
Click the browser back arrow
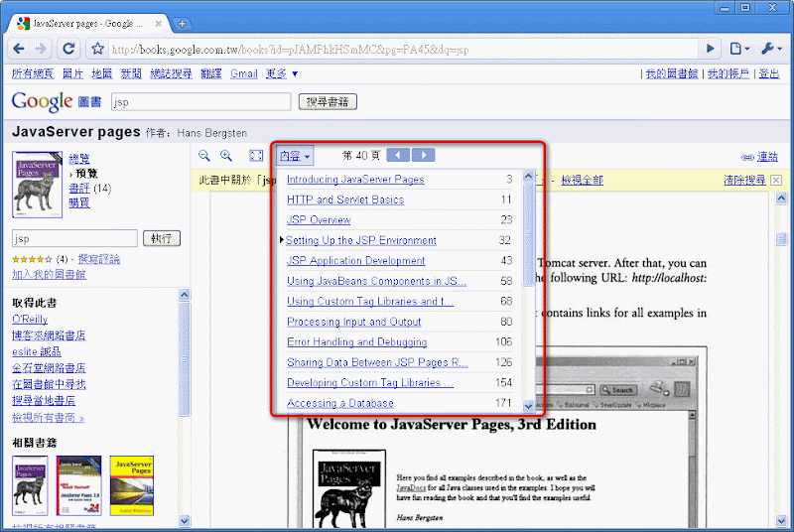(x=19, y=49)
